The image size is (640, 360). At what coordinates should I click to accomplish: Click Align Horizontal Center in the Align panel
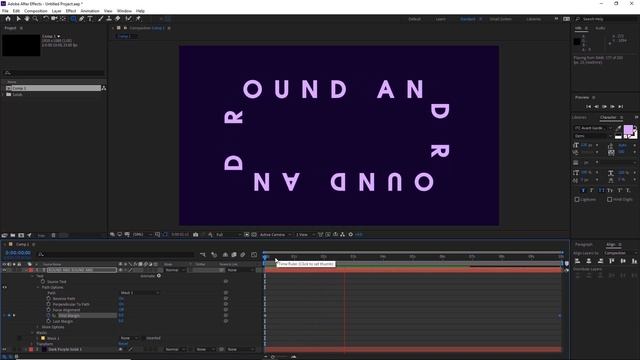[589, 261]
